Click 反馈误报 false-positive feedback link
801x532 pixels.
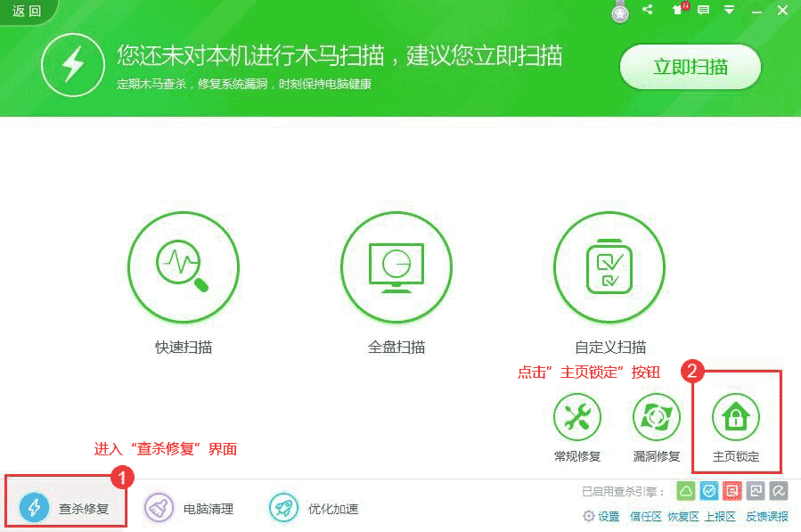point(767,517)
